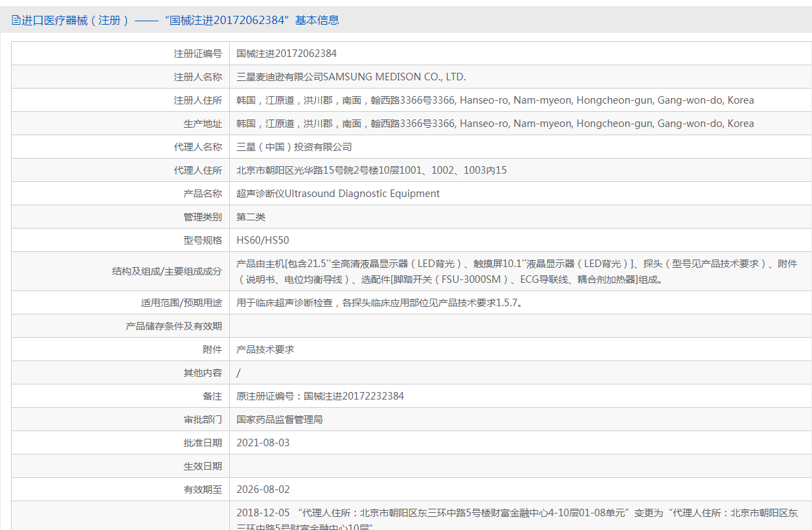Open the attachment 产品技术要求
Viewport: 812px width, 530px height.
point(265,349)
